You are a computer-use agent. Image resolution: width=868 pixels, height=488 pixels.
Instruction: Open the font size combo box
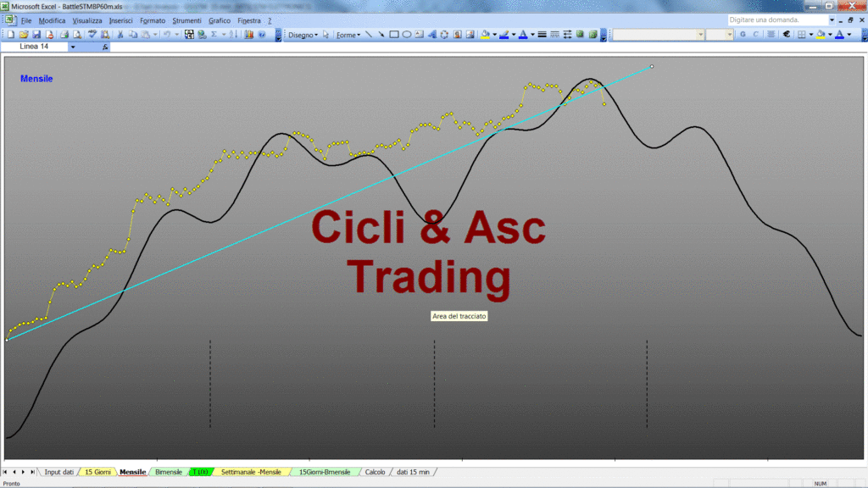coord(720,34)
